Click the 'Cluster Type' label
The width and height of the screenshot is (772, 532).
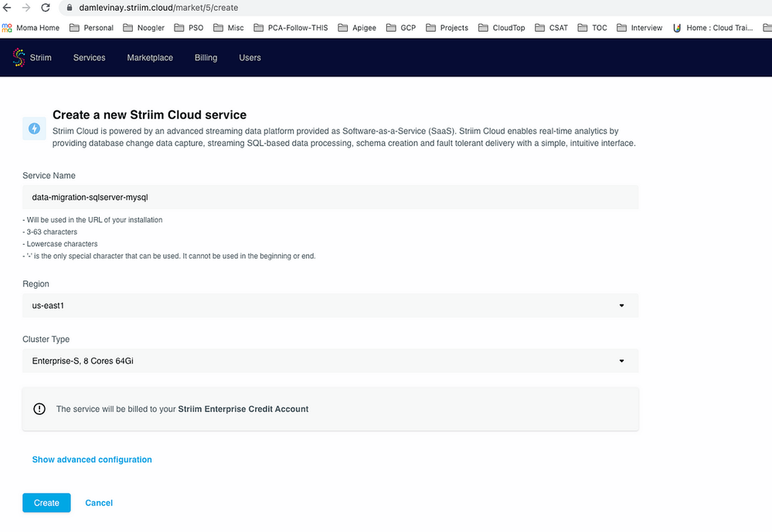coord(46,339)
